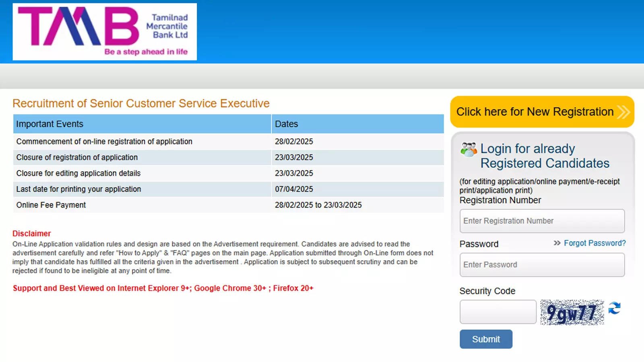Image resolution: width=644 pixels, height=362 pixels.
Task: Click the Login for already Registered Candidates heading
Action: click(545, 156)
